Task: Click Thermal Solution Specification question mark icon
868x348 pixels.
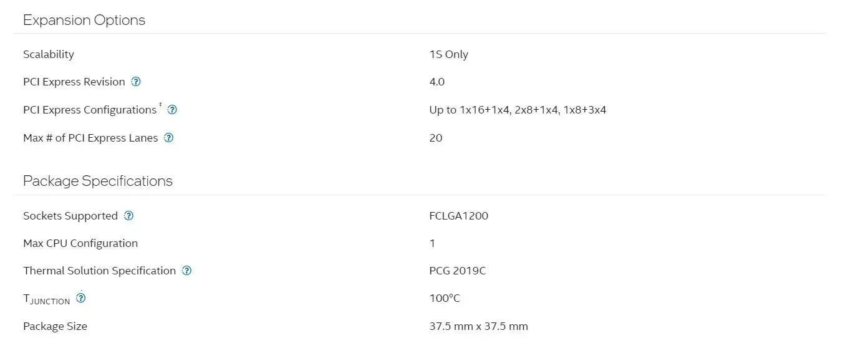Action: 186,271
